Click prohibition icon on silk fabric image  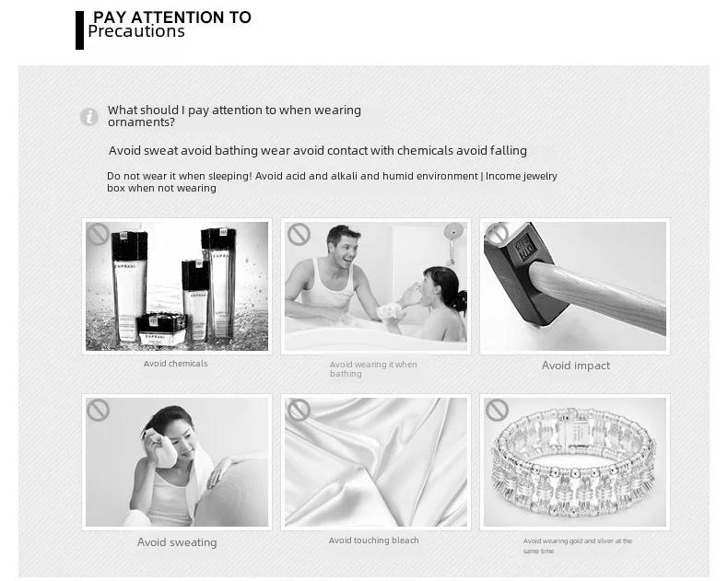coord(299,411)
